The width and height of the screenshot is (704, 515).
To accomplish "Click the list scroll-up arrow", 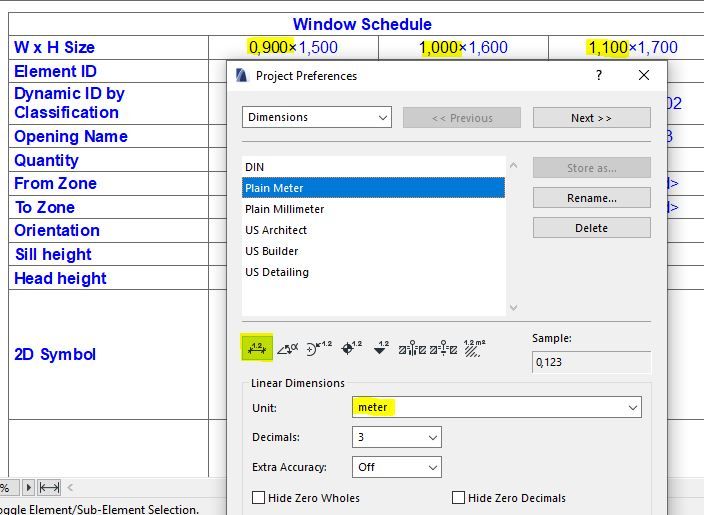I will click(514, 165).
